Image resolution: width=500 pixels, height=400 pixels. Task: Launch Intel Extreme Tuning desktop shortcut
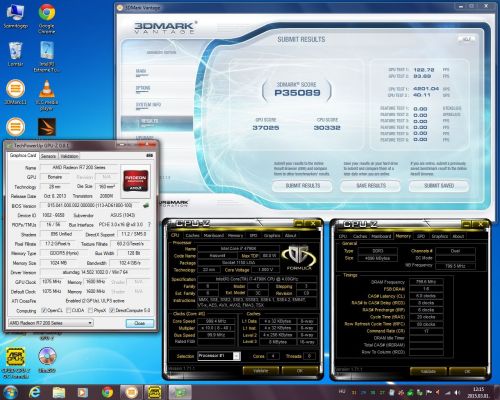click(x=47, y=57)
